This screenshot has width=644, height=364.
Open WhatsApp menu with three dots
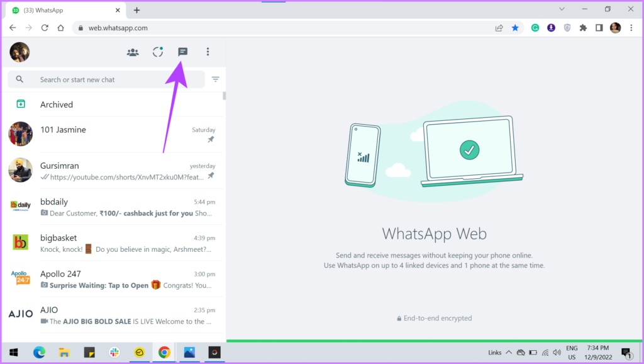208,52
